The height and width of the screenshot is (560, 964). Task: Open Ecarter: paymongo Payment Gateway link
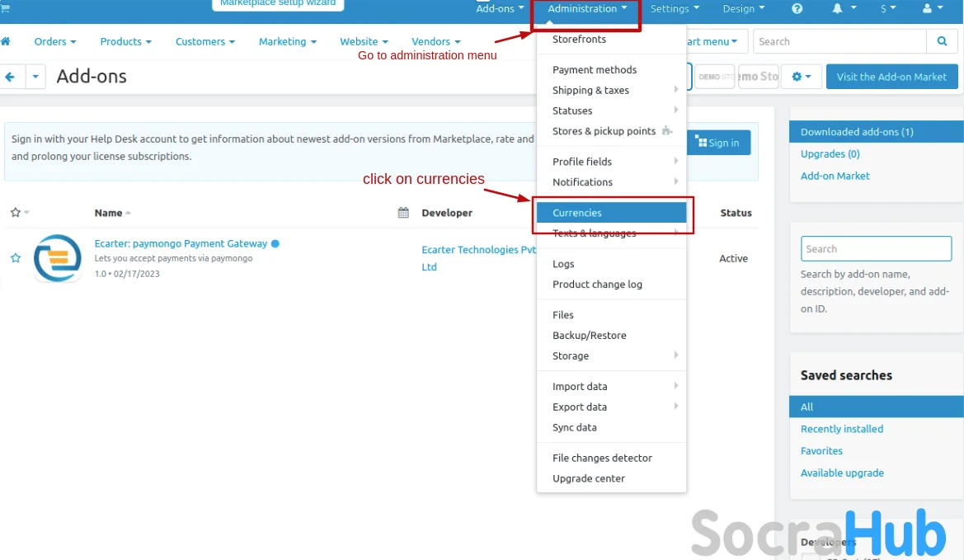181,243
